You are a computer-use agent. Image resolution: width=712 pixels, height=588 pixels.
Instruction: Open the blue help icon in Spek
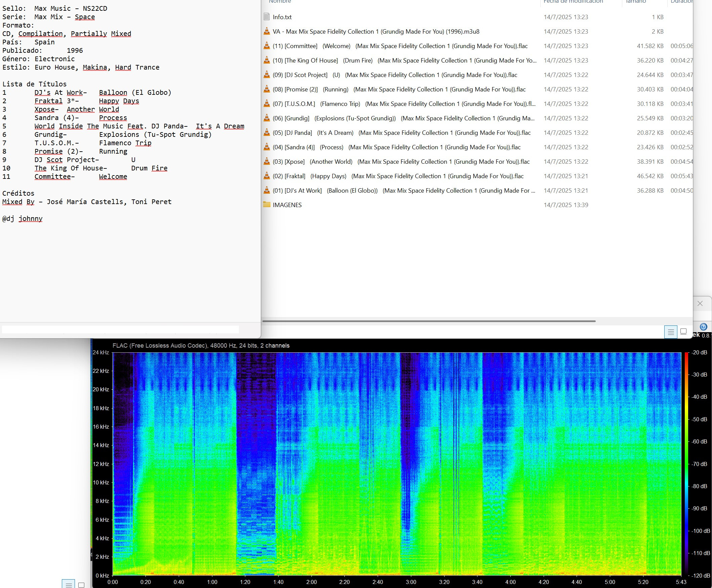click(703, 327)
